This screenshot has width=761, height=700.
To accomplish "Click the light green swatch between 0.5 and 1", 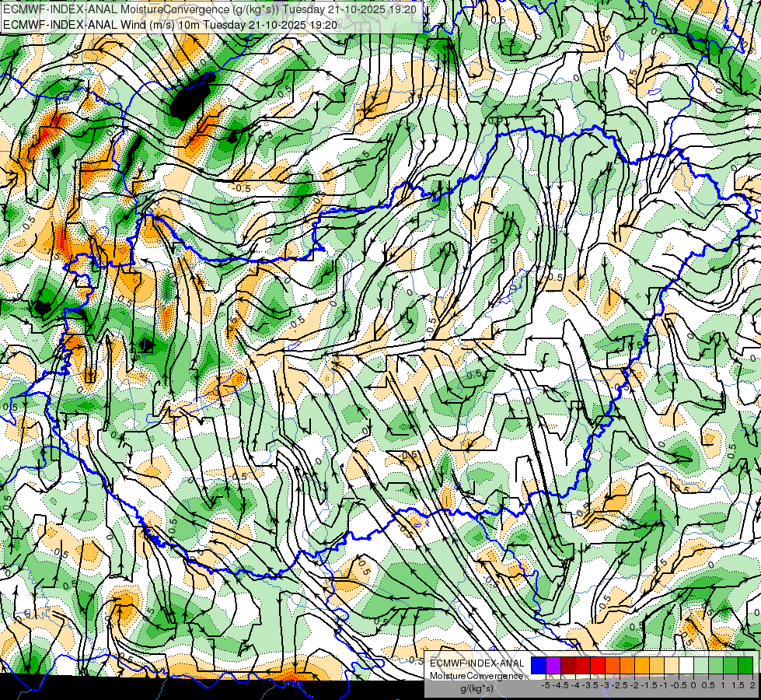I will pos(716,666).
